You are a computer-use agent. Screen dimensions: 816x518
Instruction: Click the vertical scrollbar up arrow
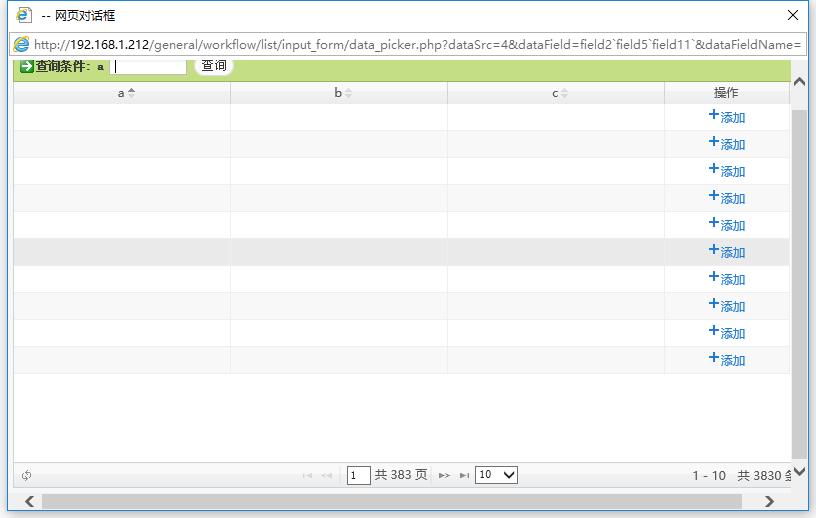pyautogui.click(x=799, y=82)
